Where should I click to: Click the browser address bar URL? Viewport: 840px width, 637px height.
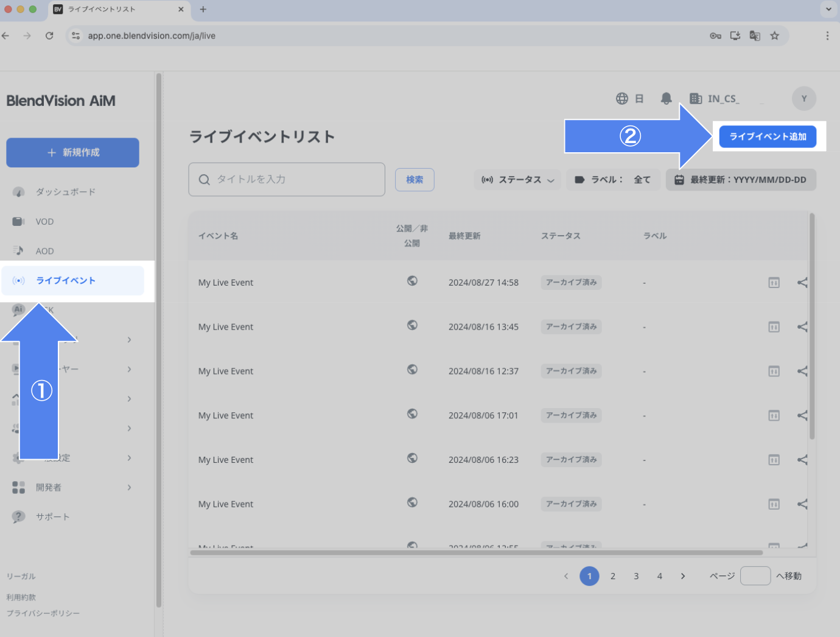[x=152, y=36]
